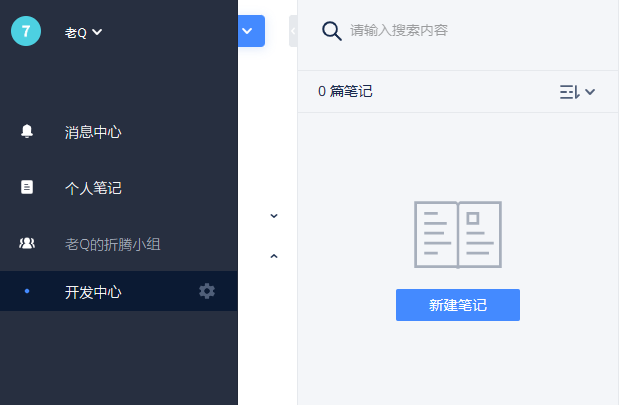
Task: Focus the 请输入搜索内容 search field
Action: pyautogui.click(x=399, y=30)
